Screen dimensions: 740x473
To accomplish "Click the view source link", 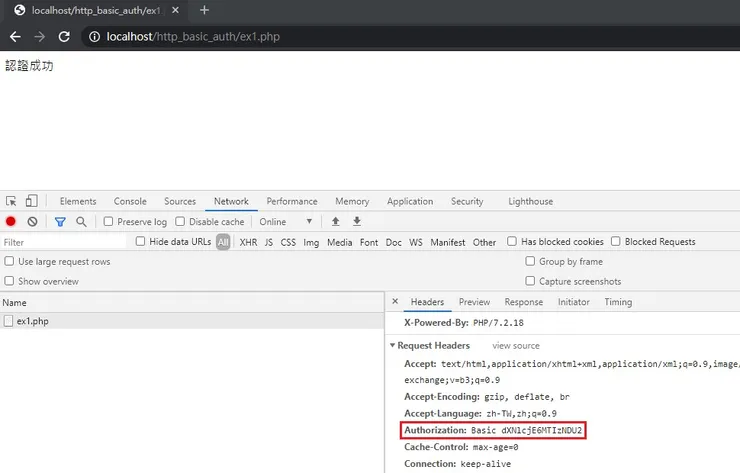I will coord(515,345).
